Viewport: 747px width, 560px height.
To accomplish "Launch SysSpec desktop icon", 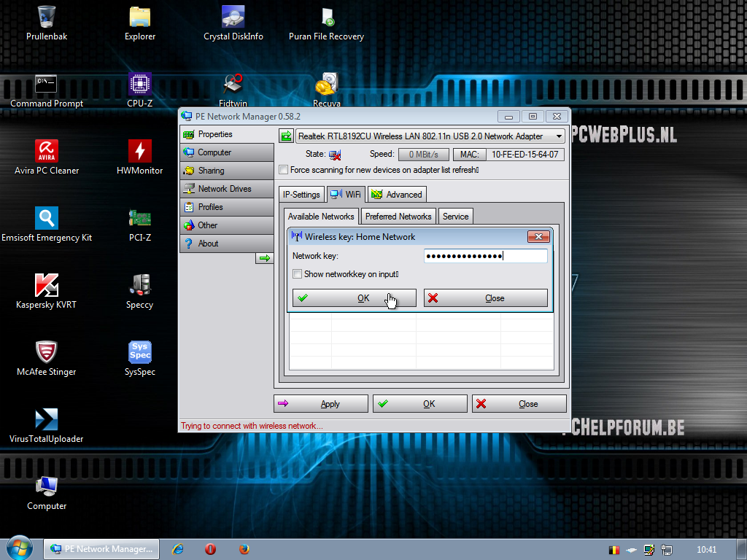I will pyautogui.click(x=139, y=359).
